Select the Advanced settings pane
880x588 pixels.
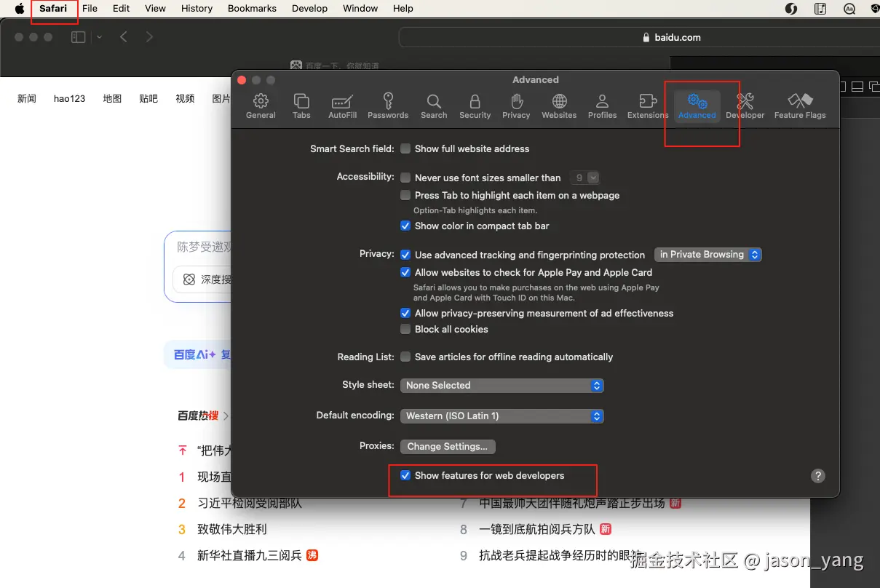[x=697, y=106]
